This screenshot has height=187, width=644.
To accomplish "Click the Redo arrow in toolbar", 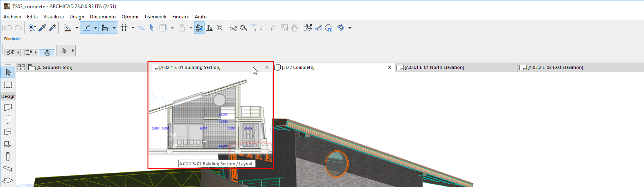I will coord(18,28).
